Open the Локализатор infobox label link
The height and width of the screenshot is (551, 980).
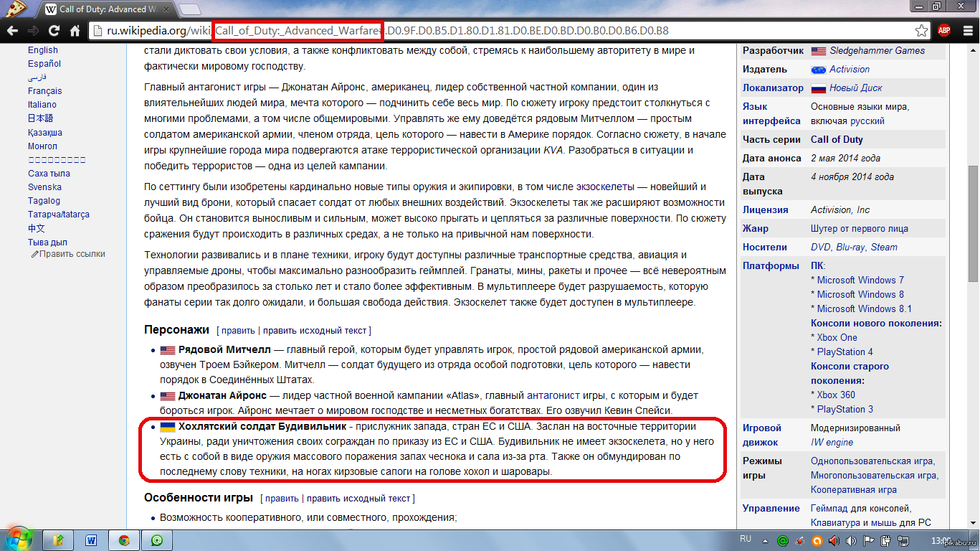[x=773, y=88]
